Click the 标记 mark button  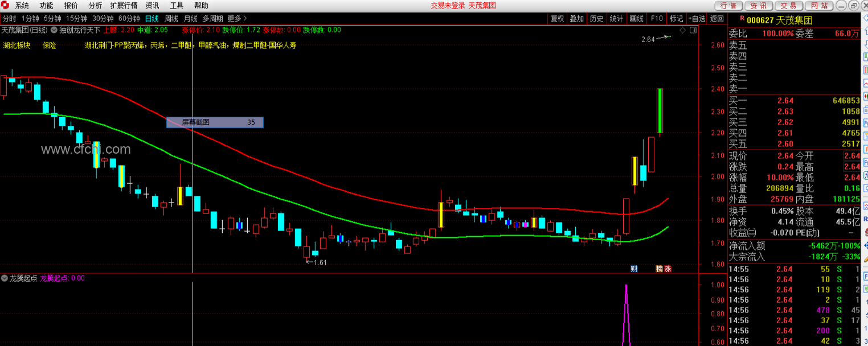click(x=676, y=18)
